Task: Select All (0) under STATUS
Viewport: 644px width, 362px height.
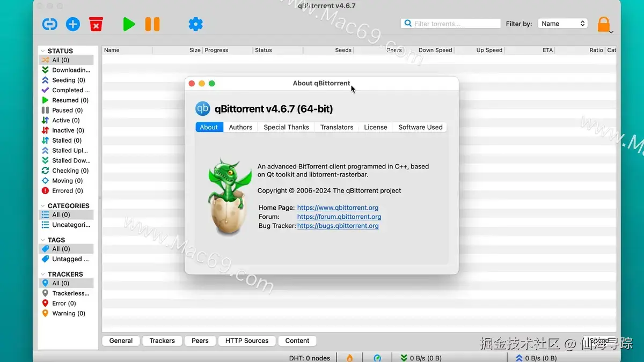Action: tap(66, 60)
